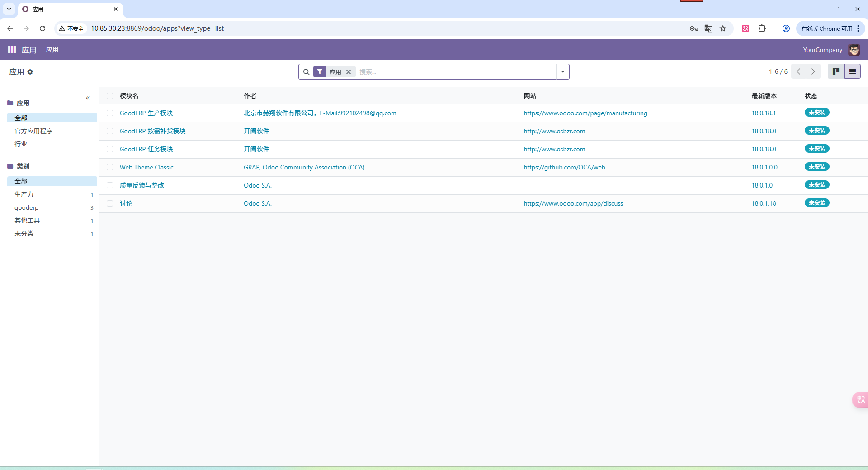Open GoodERP 生产模块 record
The width and height of the screenshot is (868, 470).
[146, 113]
